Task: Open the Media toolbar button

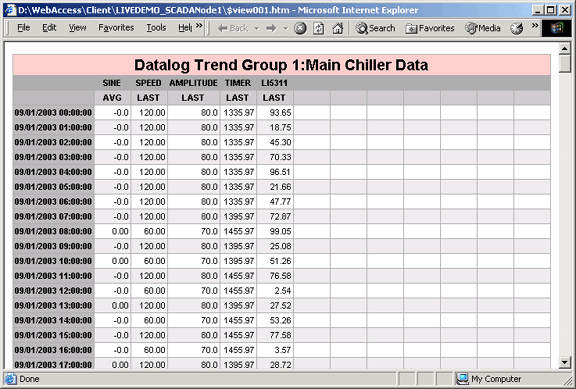Action: [483, 28]
